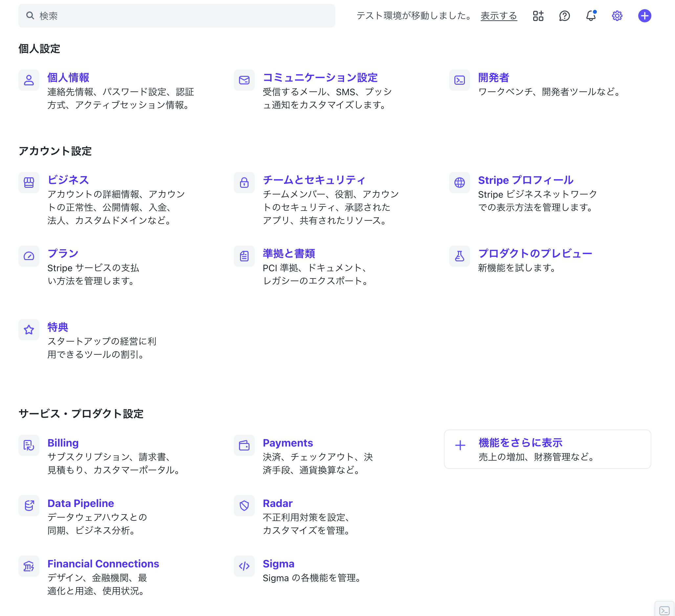Click the settings gear icon

(x=617, y=16)
